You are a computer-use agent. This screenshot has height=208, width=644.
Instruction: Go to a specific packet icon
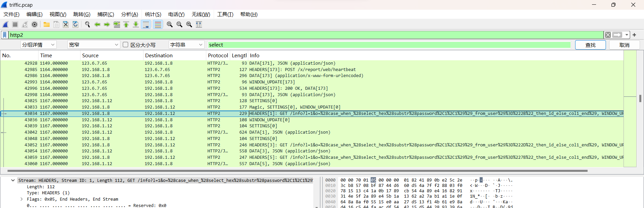point(117,24)
